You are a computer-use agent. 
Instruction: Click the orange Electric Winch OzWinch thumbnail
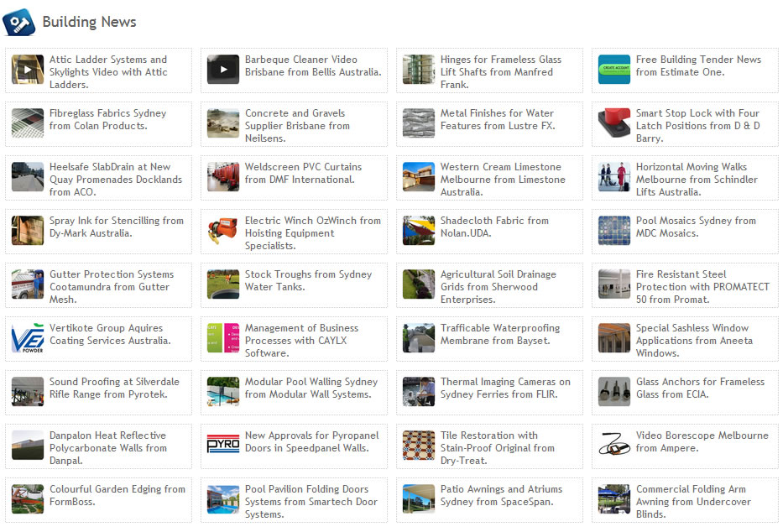(x=223, y=231)
